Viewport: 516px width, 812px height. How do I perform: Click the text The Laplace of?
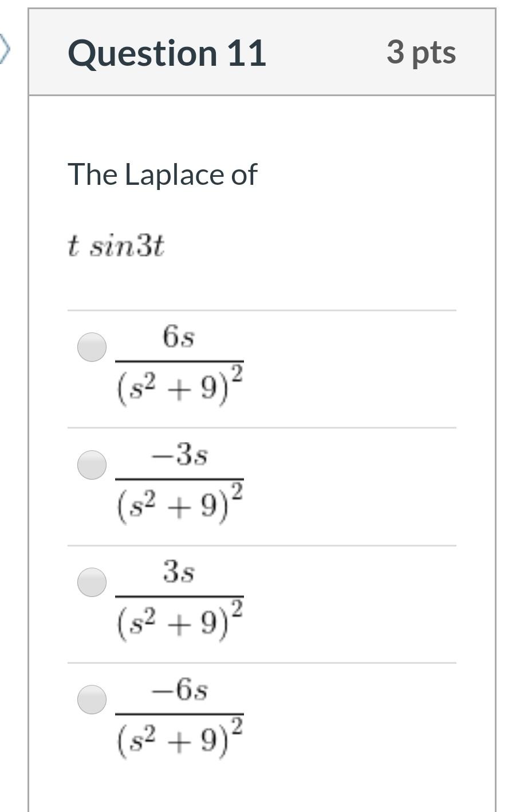click(163, 174)
